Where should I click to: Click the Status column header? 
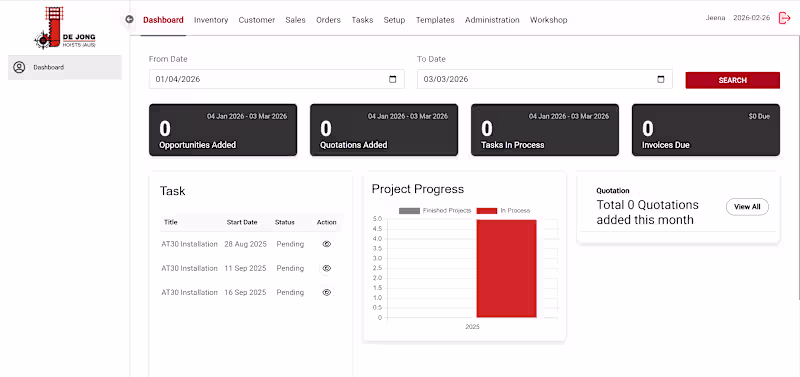coord(285,222)
